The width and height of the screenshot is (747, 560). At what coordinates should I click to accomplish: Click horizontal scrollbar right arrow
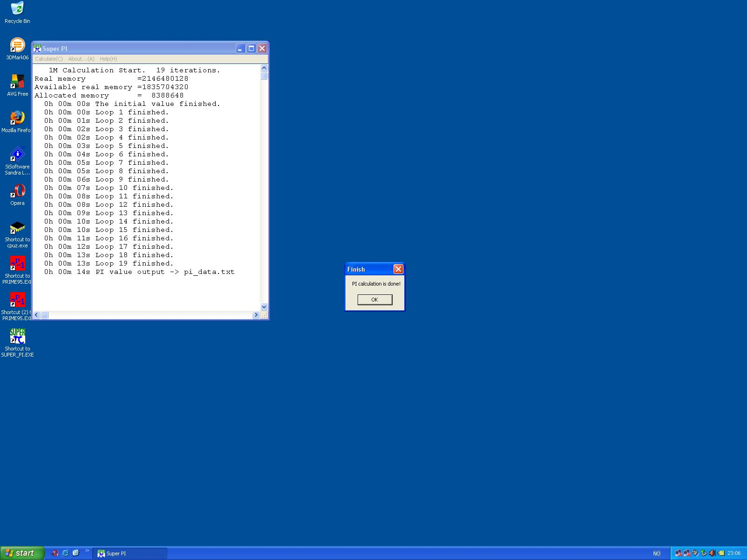[x=256, y=315]
